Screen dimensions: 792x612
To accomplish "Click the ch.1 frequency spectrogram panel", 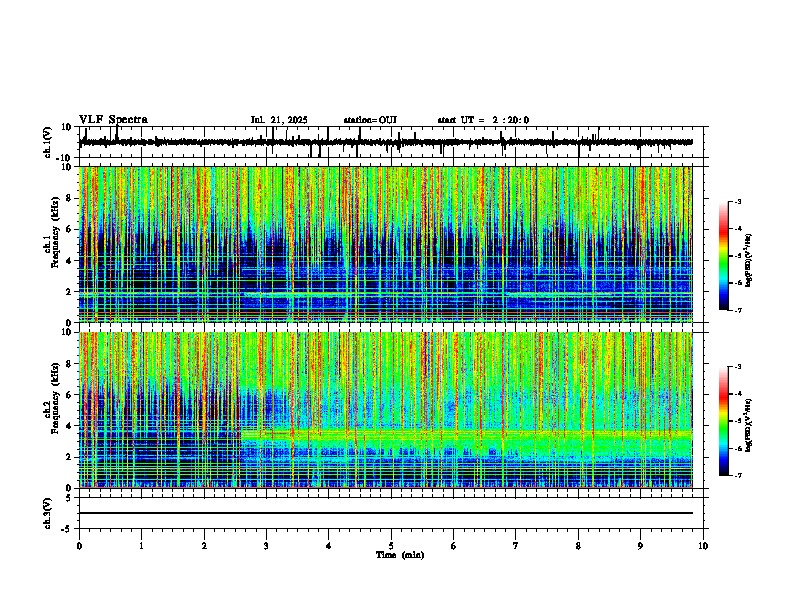I will 386,244.
